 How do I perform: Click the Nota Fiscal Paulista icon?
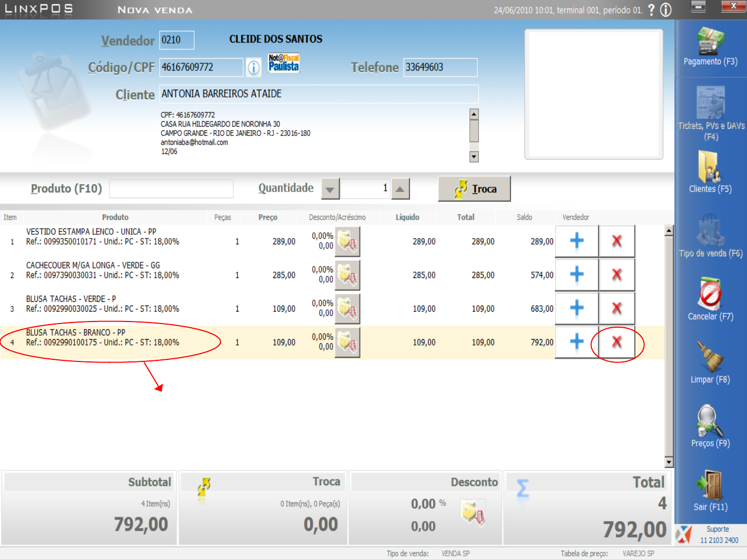284,63
